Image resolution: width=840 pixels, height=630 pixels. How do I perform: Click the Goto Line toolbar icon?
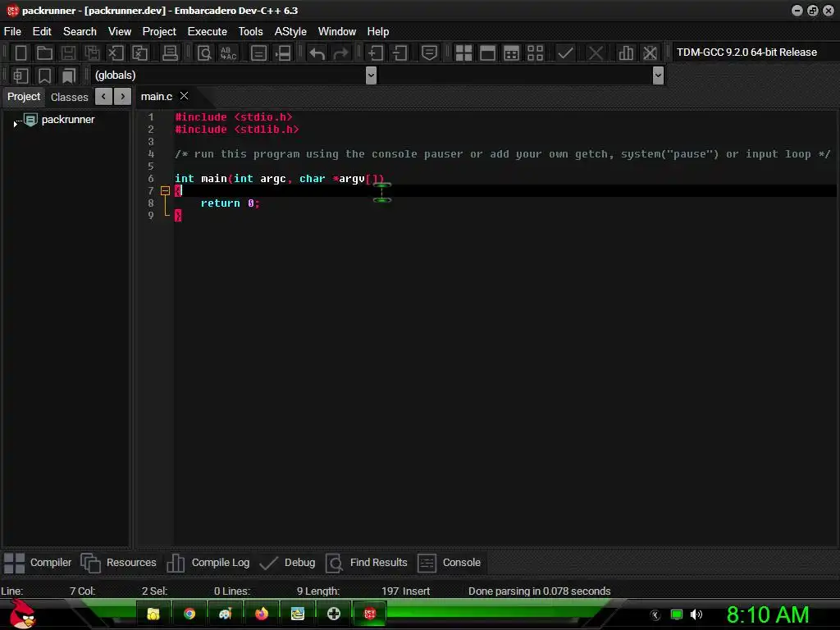click(258, 52)
